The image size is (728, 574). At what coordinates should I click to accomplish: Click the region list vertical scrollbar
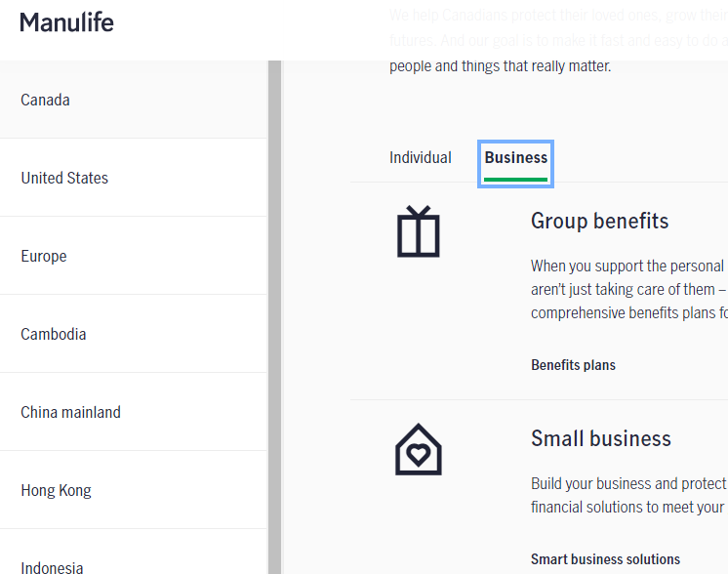[x=274, y=317]
